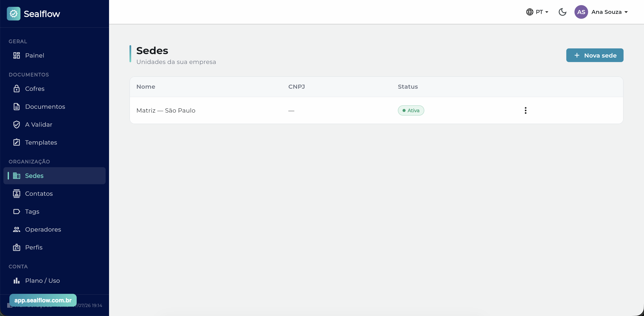The image size is (644, 316).
Task: Click the Nome column header
Action: tap(146, 87)
